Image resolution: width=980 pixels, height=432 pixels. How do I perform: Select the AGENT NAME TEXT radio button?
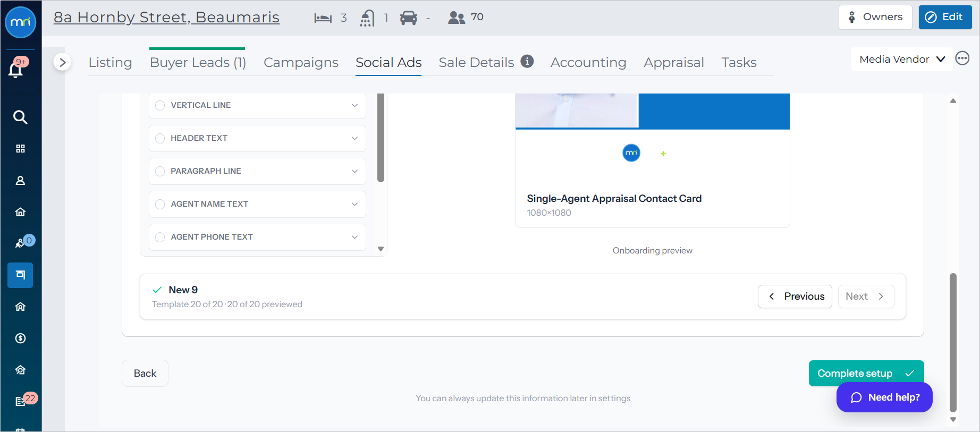click(x=160, y=204)
